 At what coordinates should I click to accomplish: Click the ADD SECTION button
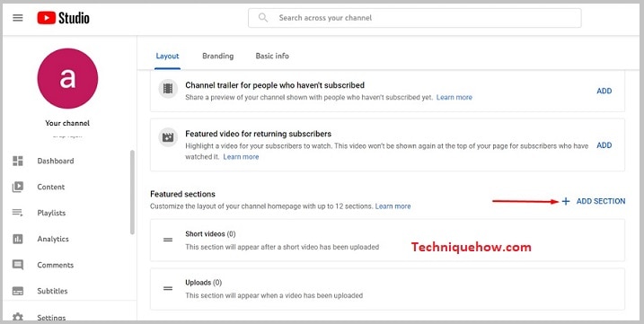594,201
